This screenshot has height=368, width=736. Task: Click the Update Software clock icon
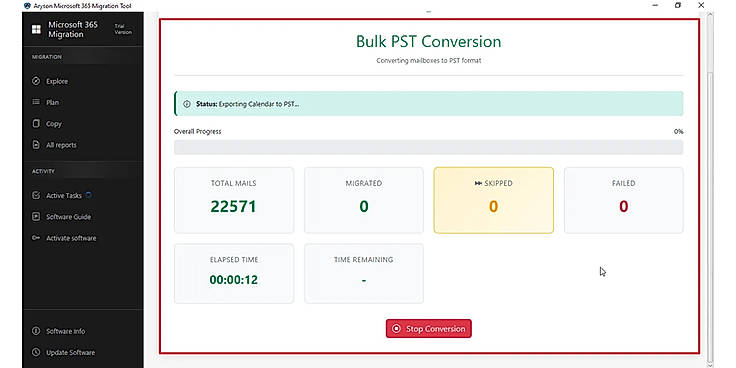(36, 352)
